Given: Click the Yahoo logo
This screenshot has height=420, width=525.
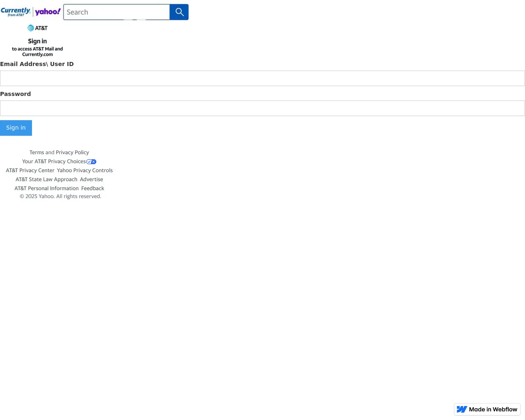Looking at the screenshot, I should pyautogui.click(x=48, y=12).
